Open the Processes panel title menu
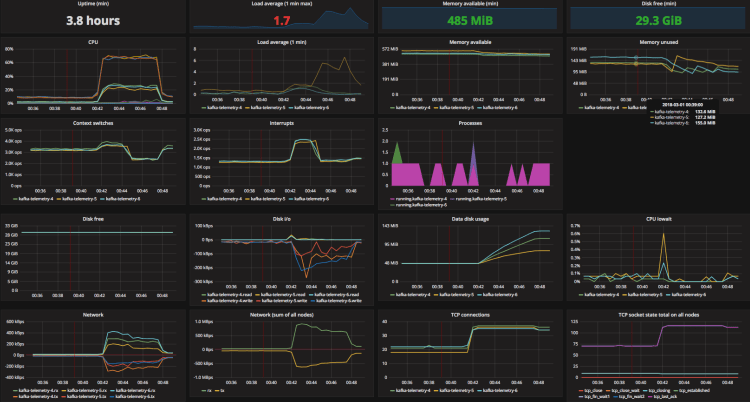Screen dimensions: 750x402 pyautogui.click(x=470, y=123)
